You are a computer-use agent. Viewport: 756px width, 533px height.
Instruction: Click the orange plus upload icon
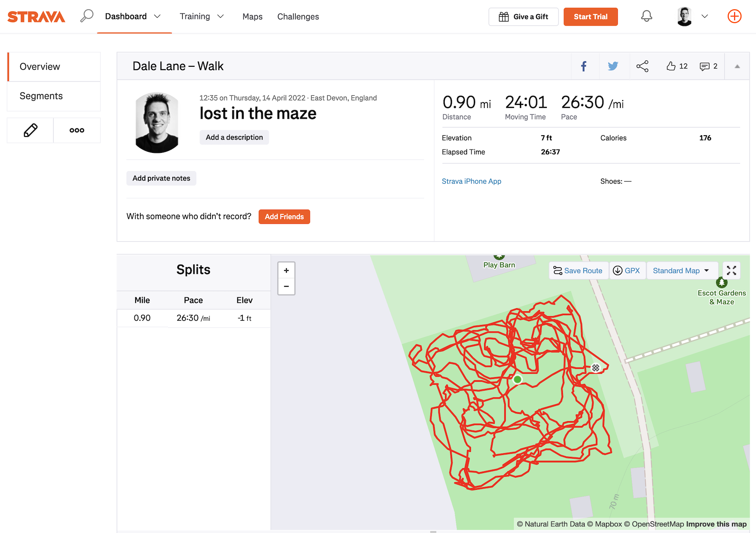(x=734, y=16)
